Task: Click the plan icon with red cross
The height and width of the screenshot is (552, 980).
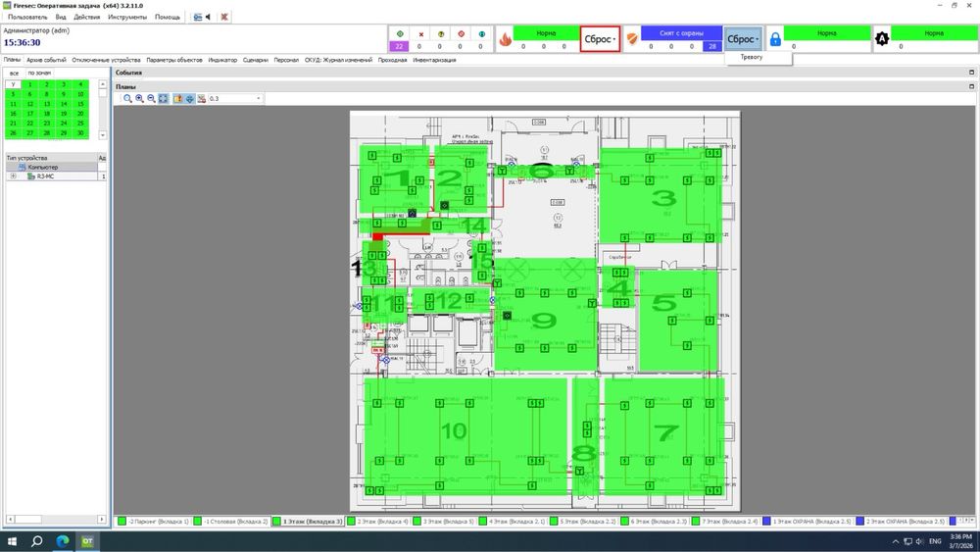Action: click(x=201, y=99)
